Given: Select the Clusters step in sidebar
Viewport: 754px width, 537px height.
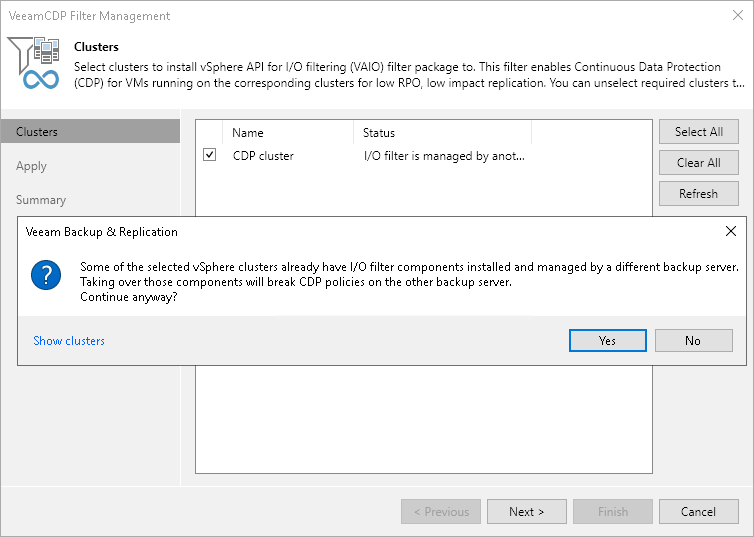Looking at the screenshot, I should click(90, 132).
